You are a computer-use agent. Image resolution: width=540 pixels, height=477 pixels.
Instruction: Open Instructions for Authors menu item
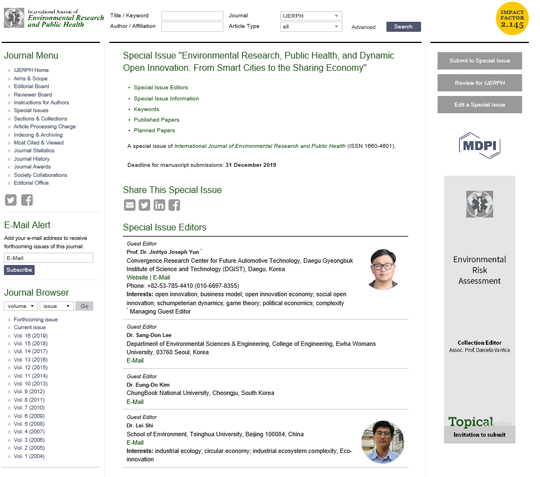click(41, 102)
